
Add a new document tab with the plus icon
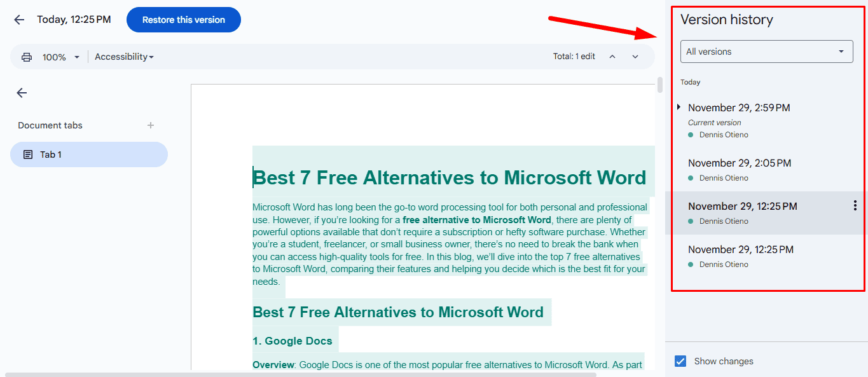pos(151,125)
